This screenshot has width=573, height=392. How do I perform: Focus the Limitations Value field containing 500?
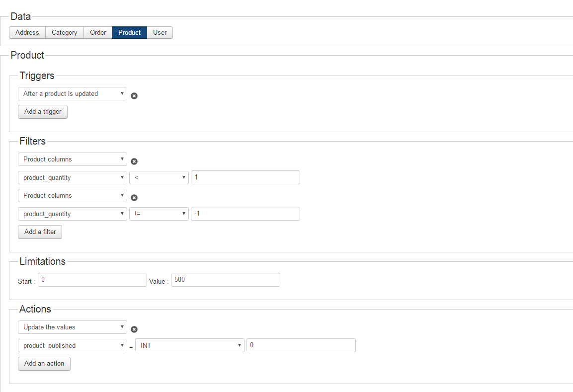click(x=226, y=280)
